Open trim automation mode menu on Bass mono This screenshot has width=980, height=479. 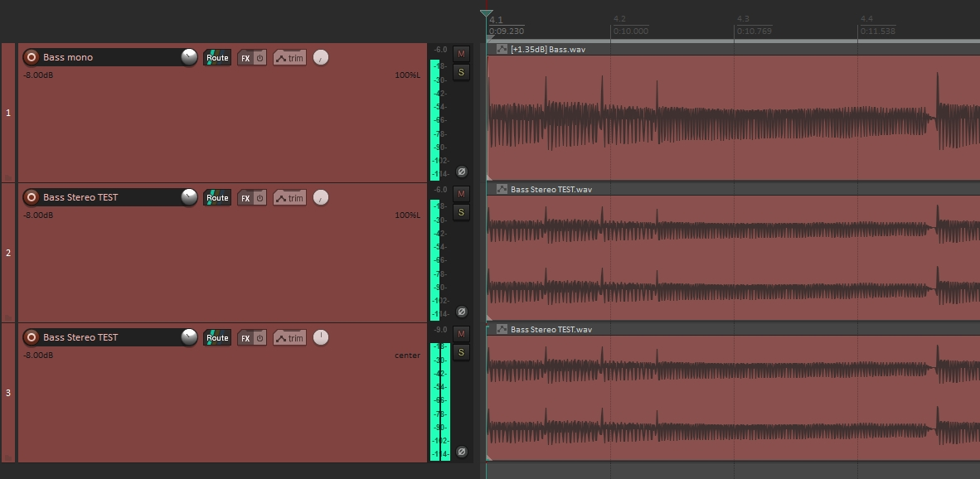[289, 58]
